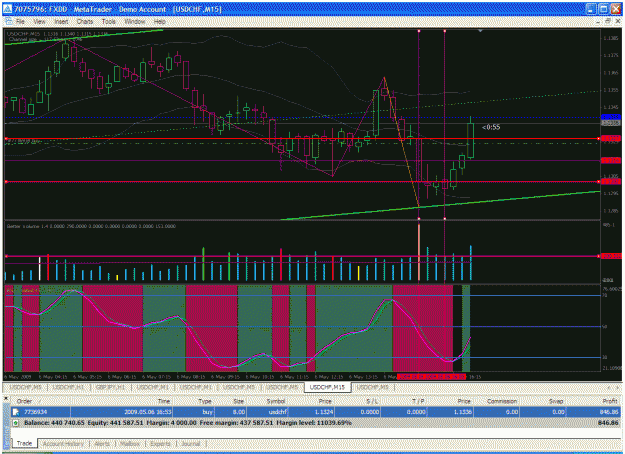Minimize the chart child window
The width and height of the screenshot is (625, 454).
pyautogui.click(x=598, y=22)
